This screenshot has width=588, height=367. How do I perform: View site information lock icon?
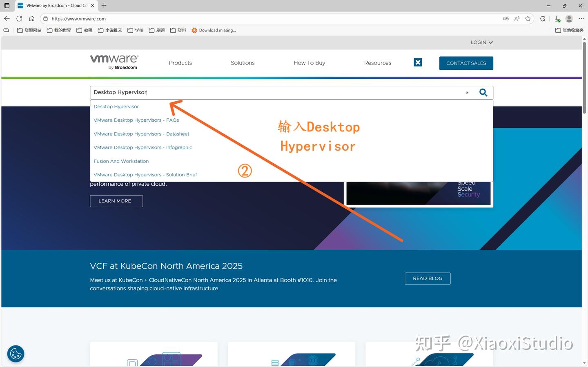tap(45, 18)
